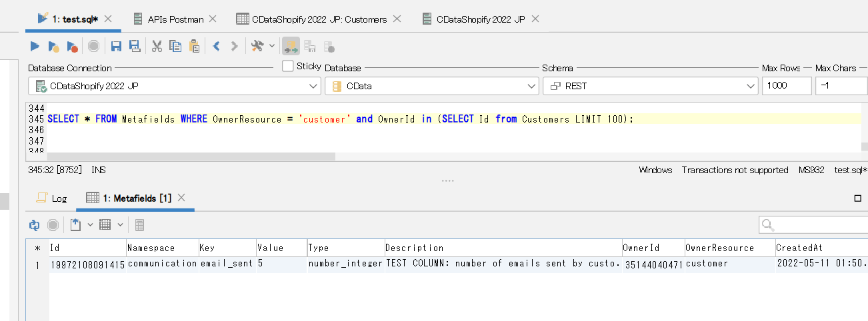
Task: Toggle the highlighted auto-commit toolbar button
Action: pos(291,46)
